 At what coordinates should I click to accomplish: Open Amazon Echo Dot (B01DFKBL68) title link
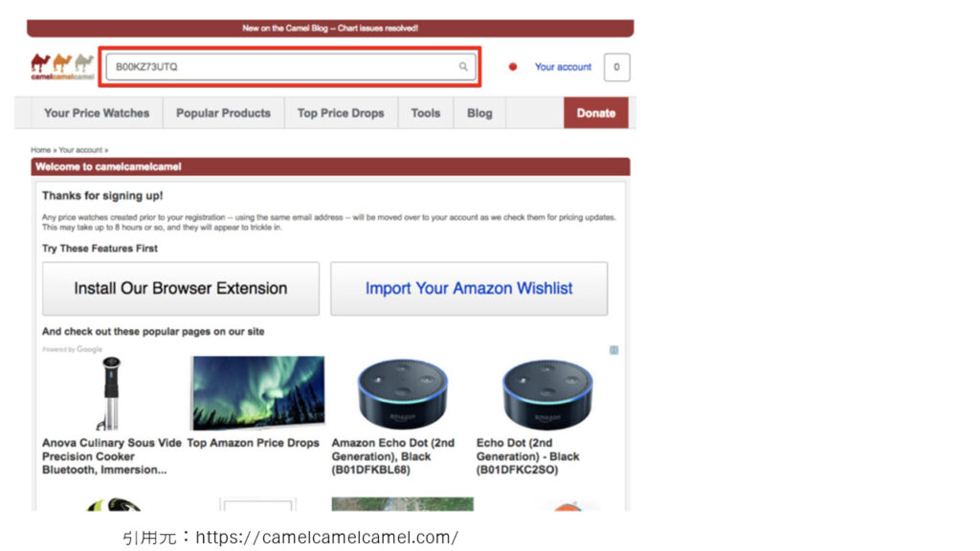pos(393,456)
